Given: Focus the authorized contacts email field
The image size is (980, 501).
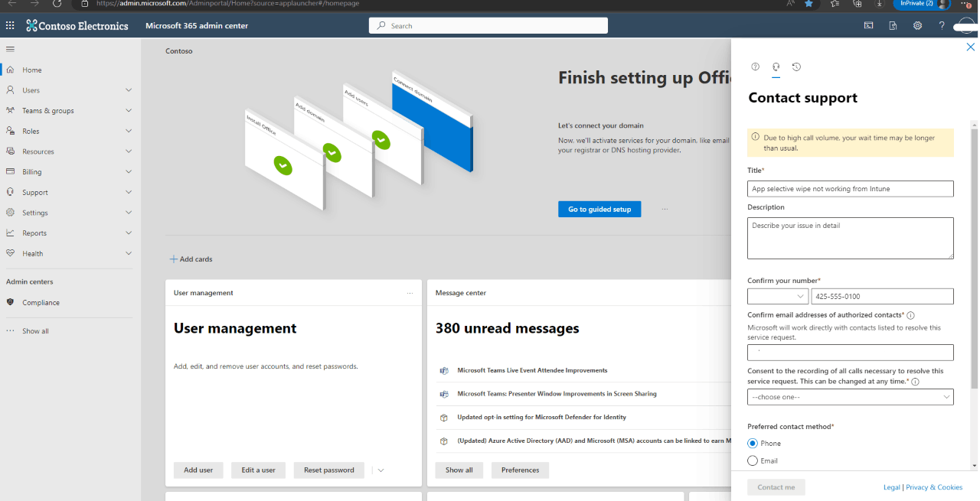Looking at the screenshot, I should [851, 352].
